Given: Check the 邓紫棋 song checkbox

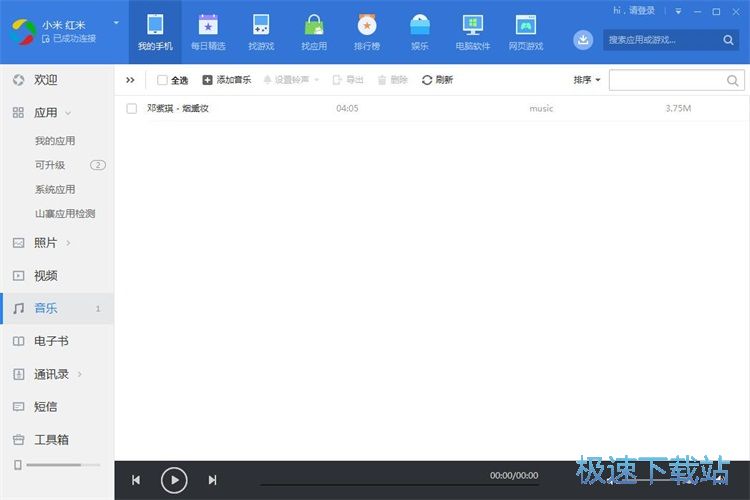Looking at the screenshot, I should click(132, 109).
